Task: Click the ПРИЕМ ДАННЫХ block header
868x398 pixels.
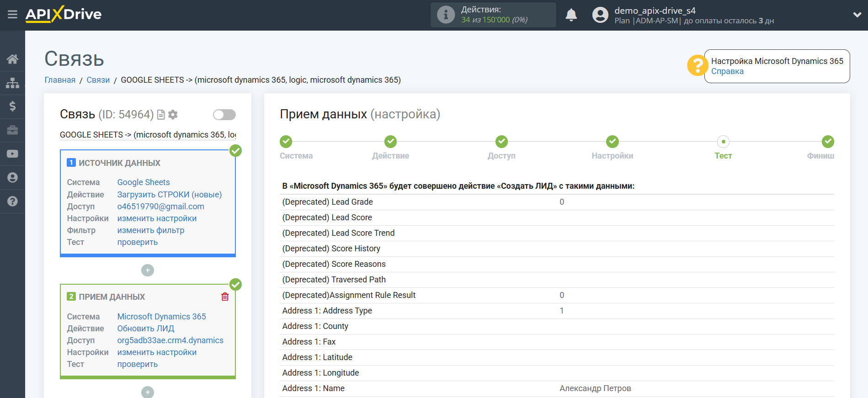Action: click(x=112, y=297)
